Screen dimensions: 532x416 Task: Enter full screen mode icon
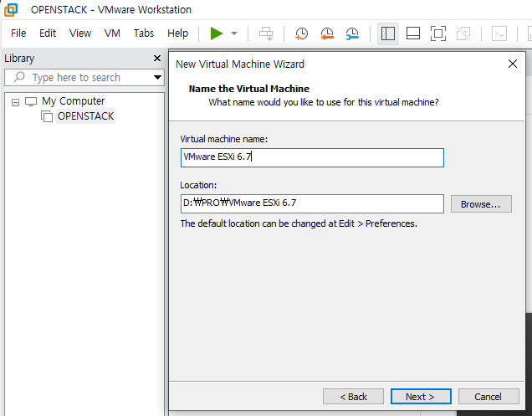[x=438, y=33]
